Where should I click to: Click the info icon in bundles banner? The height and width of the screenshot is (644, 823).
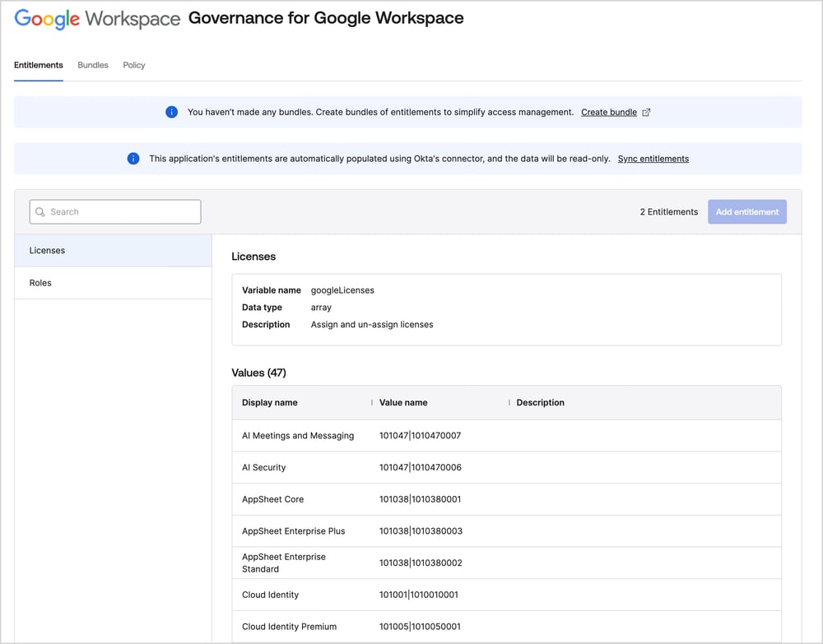[172, 112]
